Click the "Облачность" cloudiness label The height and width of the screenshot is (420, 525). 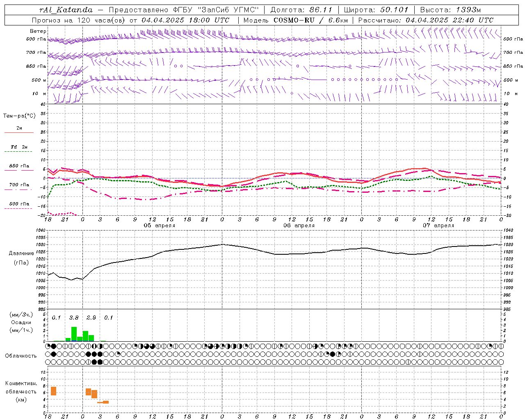point(21,356)
